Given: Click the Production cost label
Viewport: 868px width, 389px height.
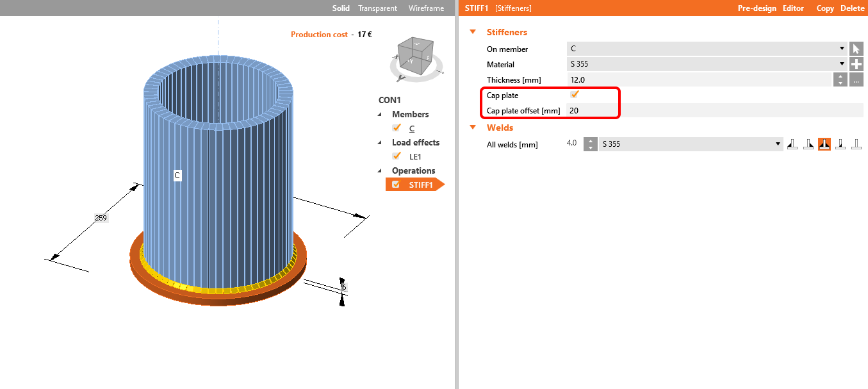Looking at the screenshot, I should pyautogui.click(x=319, y=35).
